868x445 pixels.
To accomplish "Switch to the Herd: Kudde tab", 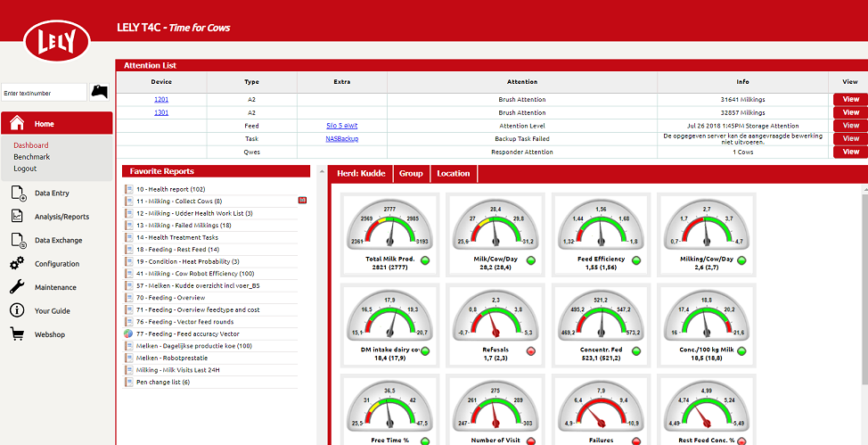I will pyautogui.click(x=360, y=174).
